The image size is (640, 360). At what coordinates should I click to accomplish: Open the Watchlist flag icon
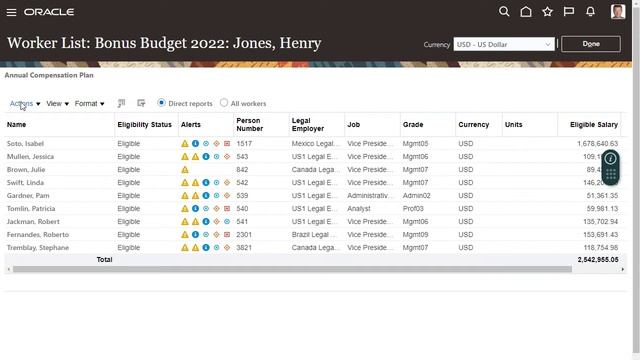pos(569,12)
